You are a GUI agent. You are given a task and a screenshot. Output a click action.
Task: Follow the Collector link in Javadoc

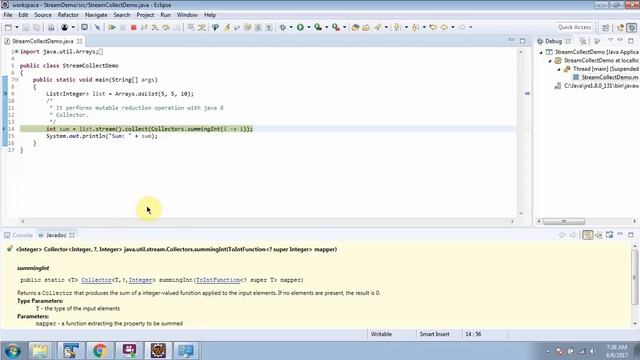pyautogui.click(x=96, y=280)
